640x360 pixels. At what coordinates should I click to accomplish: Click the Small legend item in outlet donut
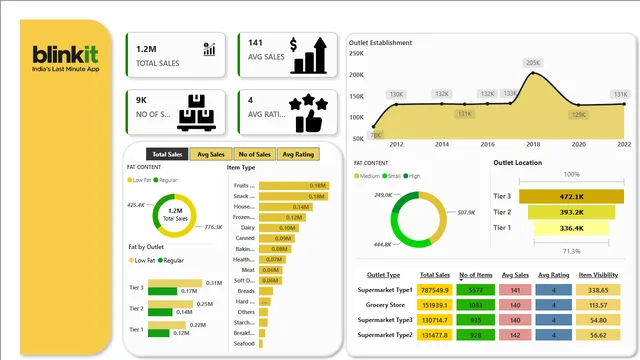[x=391, y=176]
